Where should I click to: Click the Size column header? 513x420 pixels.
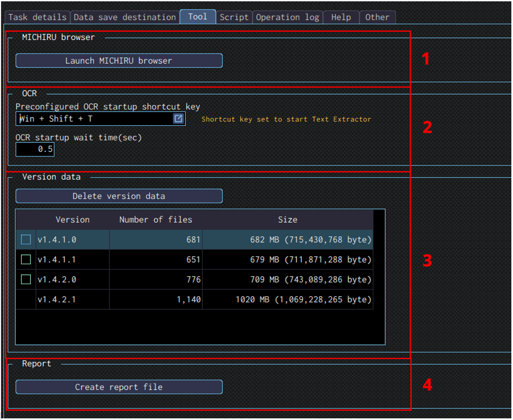pyautogui.click(x=287, y=220)
